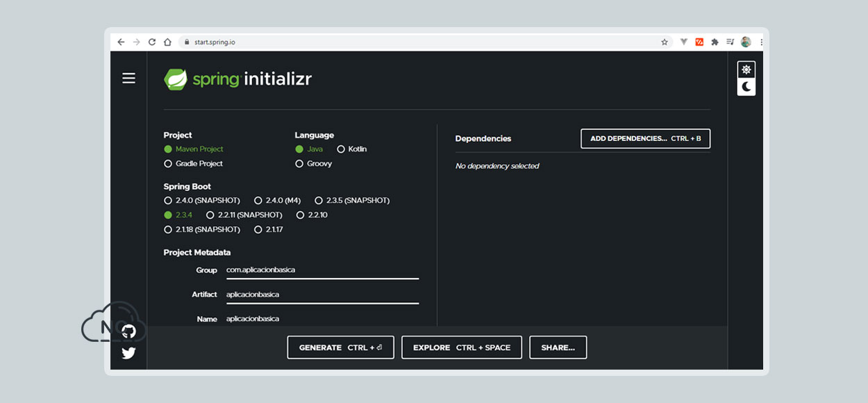Edit the Group field com.aplicacionbasica
This screenshot has width=868, height=403.
[322, 270]
